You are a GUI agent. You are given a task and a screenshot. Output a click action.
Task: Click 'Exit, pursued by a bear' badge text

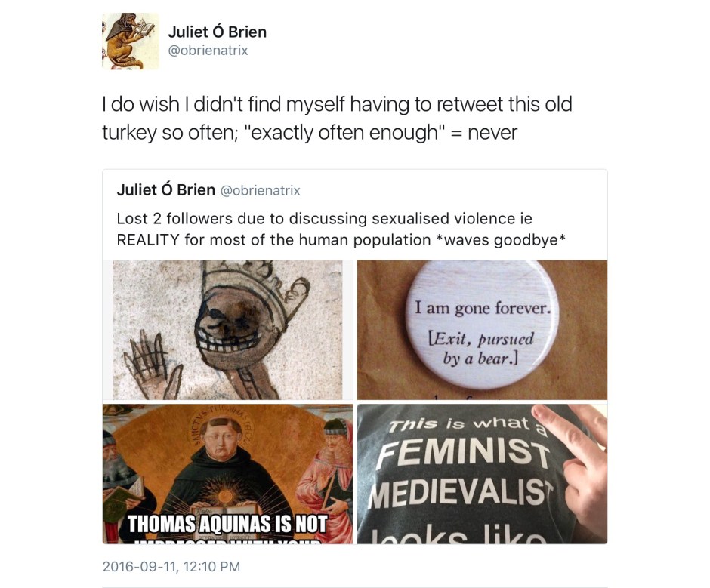point(481,349)
